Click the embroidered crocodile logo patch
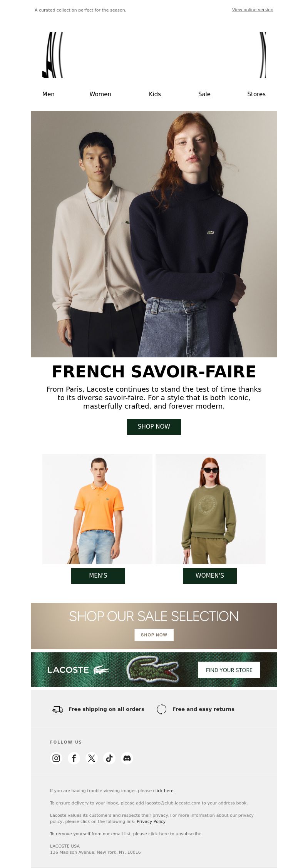This screenshot has height=868, width=308. point(153,670)
